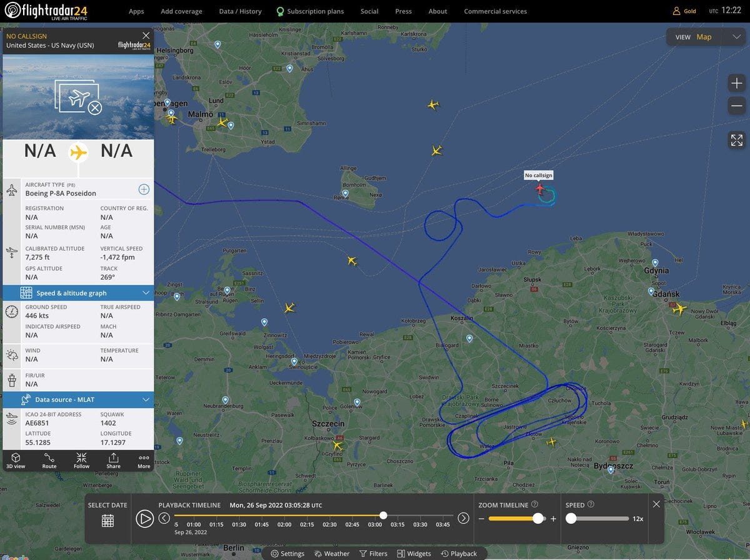Close the playback control bar

tap(656, 504)
